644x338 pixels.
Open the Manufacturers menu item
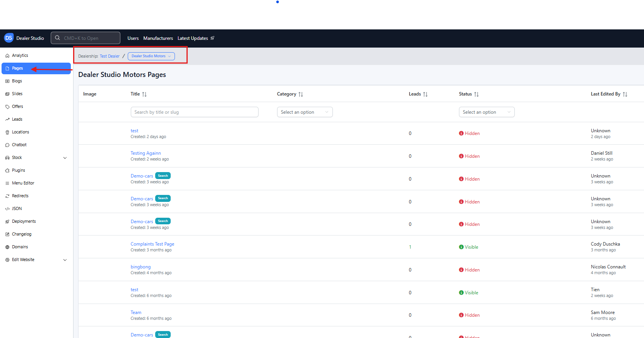click(x=158, y=38)
